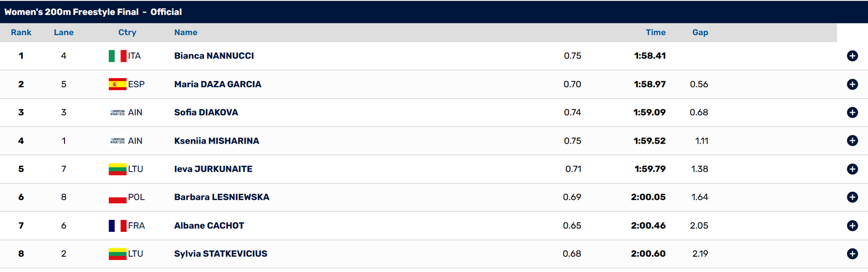This screenshot has height=272, width=868.
Task: Click the Poland flag icon
Action: [118, 197]
